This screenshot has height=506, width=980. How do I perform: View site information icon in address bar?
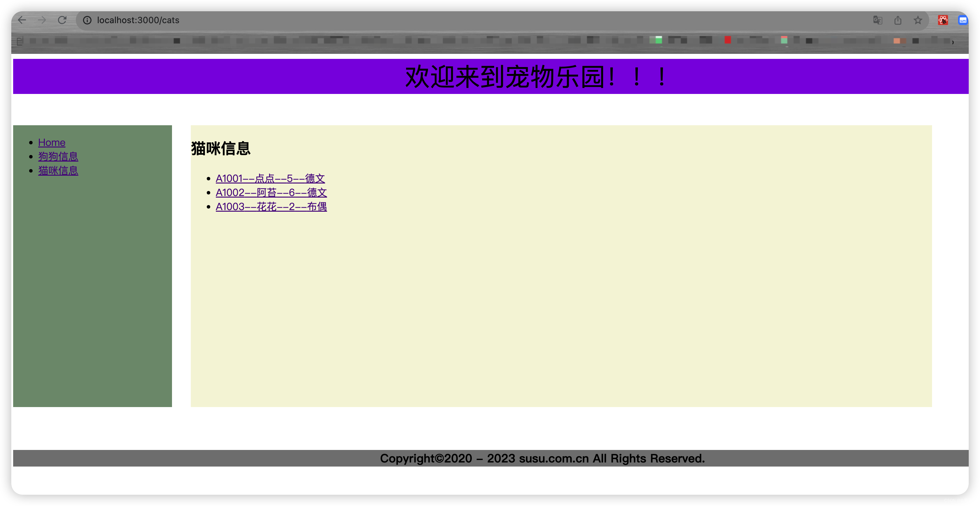[87, 20]
